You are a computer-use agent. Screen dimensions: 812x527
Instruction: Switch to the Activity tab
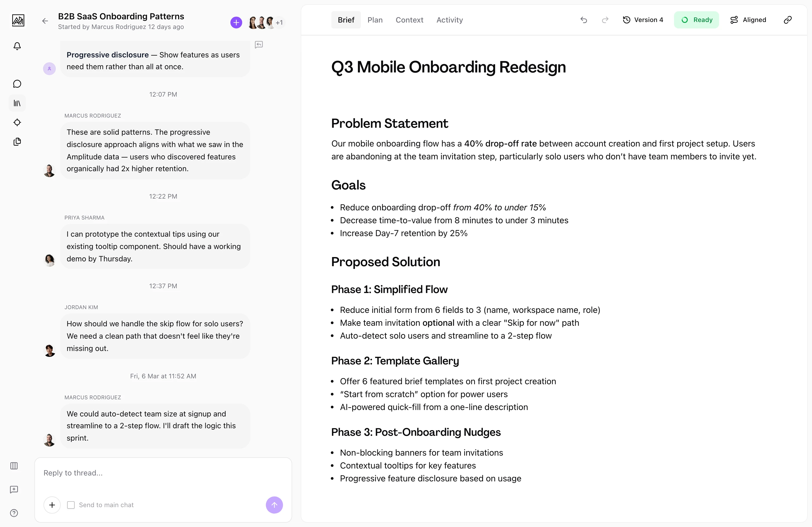tap(449, 20)
